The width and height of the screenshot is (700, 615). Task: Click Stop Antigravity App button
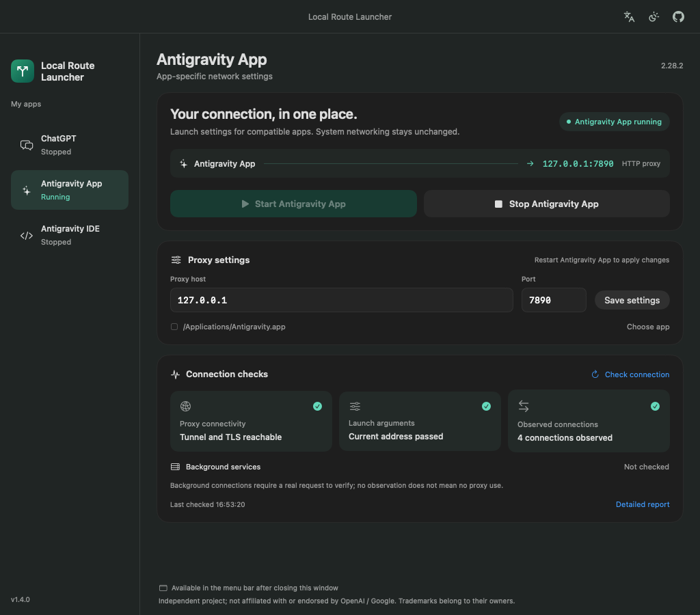(546, 204)
